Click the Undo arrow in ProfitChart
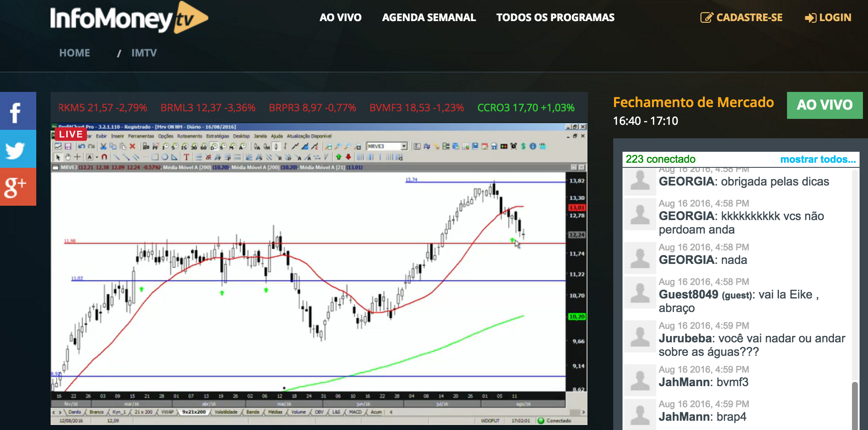Viewport: 868px width, 430px height. tap(81, 146)
